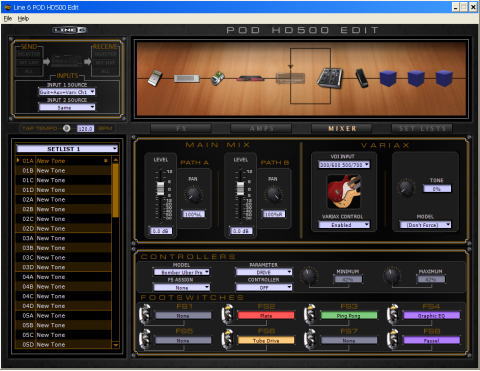The image size is (480, 371).
Task: Click the controller maximum knob
Action: click(392, 275)
